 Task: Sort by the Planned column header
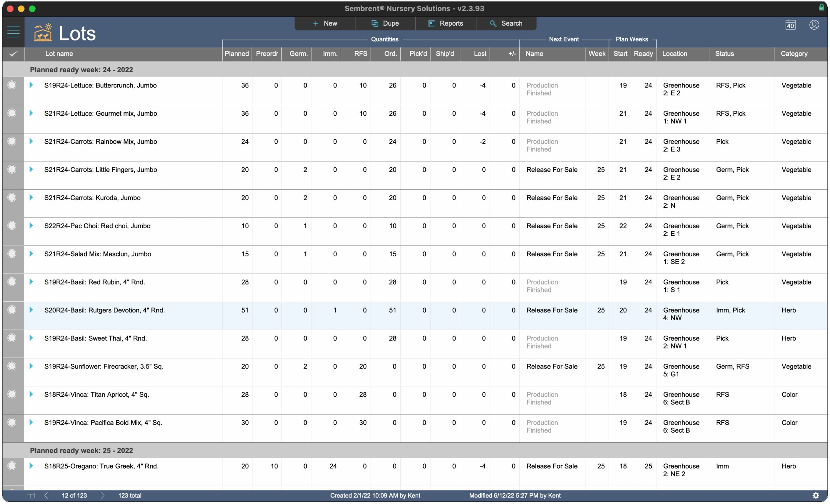point(236,54)
